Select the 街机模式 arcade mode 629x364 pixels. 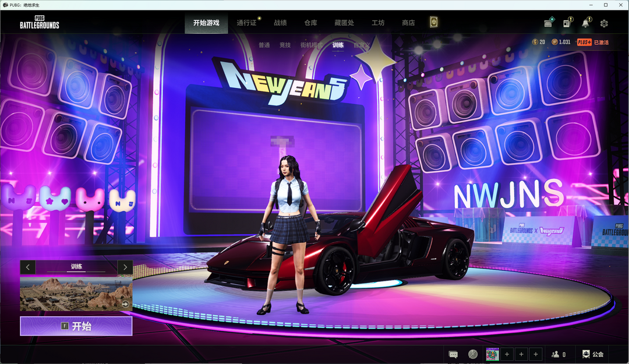(311, 45)
